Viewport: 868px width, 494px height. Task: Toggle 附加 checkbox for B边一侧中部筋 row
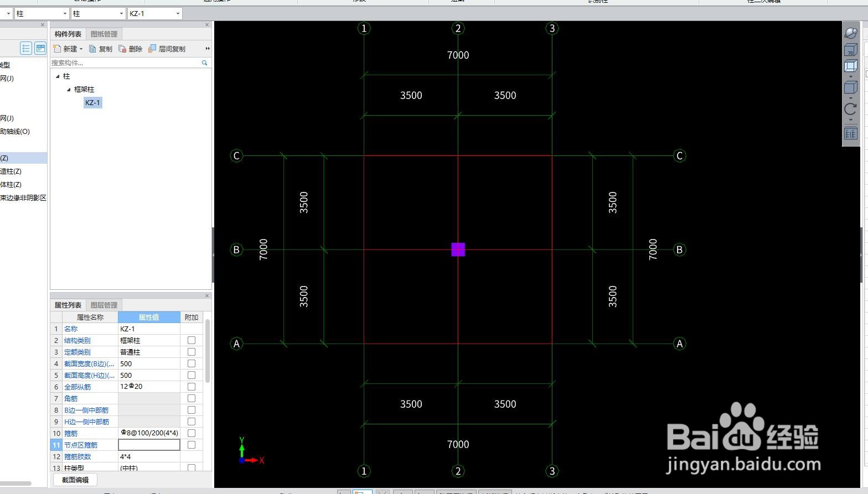click(192, 410)
